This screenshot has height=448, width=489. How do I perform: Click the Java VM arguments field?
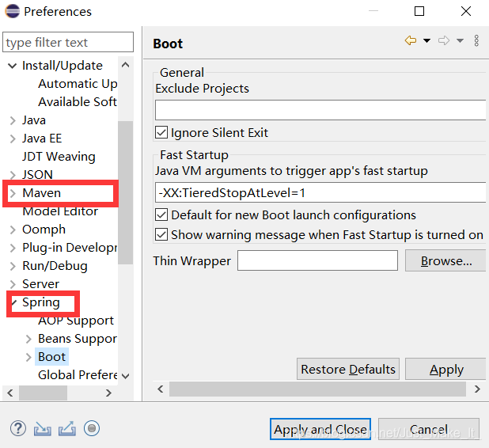click(320, 192)
